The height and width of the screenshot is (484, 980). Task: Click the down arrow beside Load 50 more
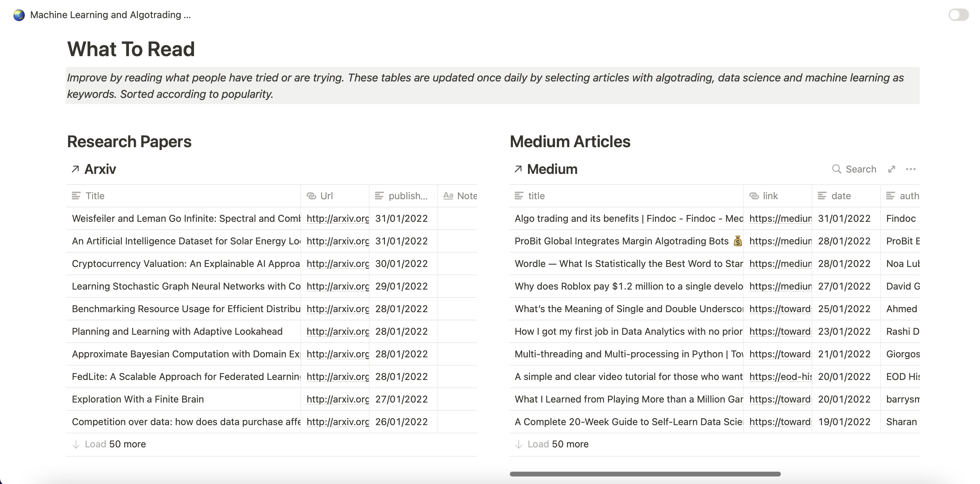coord(76,444)
